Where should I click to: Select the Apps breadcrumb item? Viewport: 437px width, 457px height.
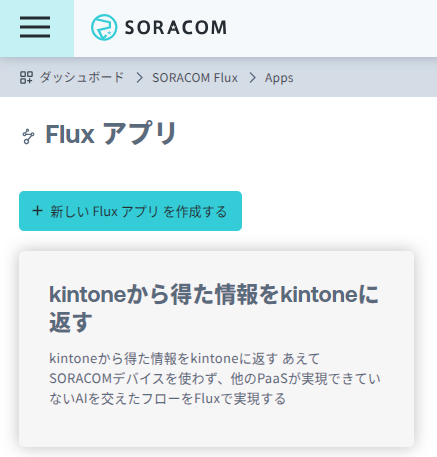pos(279,78)
